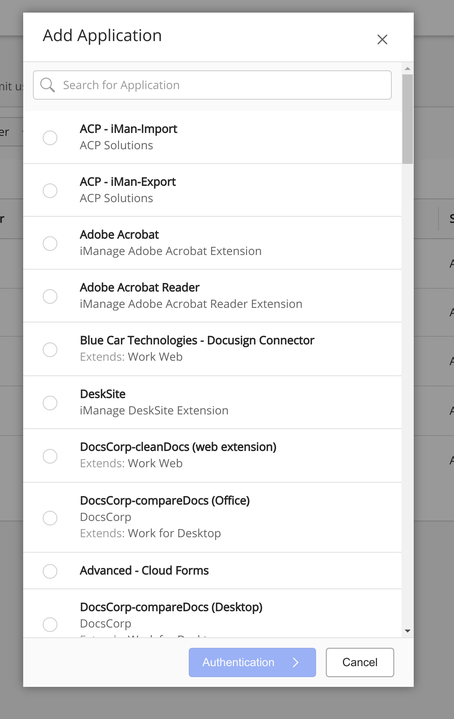Screen dimensions: 454x719
Task: Click 'DocsCorp' under compareDocs (Office)
Action: click(x=105, y=517)
